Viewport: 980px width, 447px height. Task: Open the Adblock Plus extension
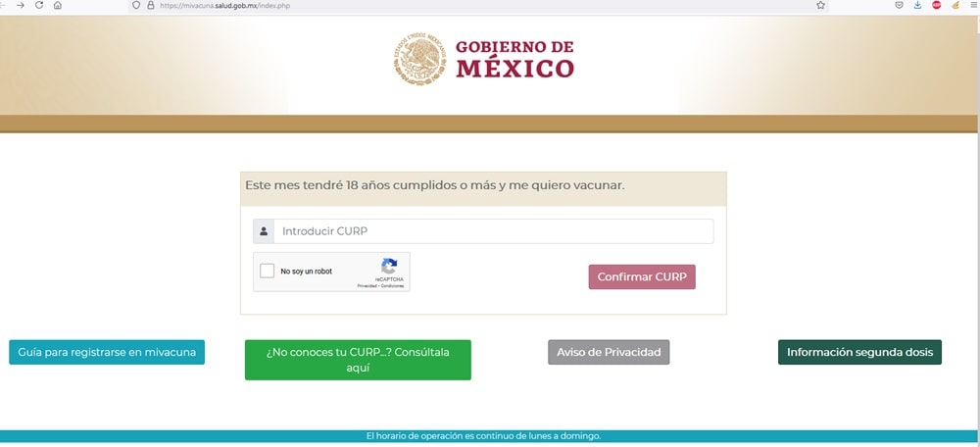pos(936,5)
